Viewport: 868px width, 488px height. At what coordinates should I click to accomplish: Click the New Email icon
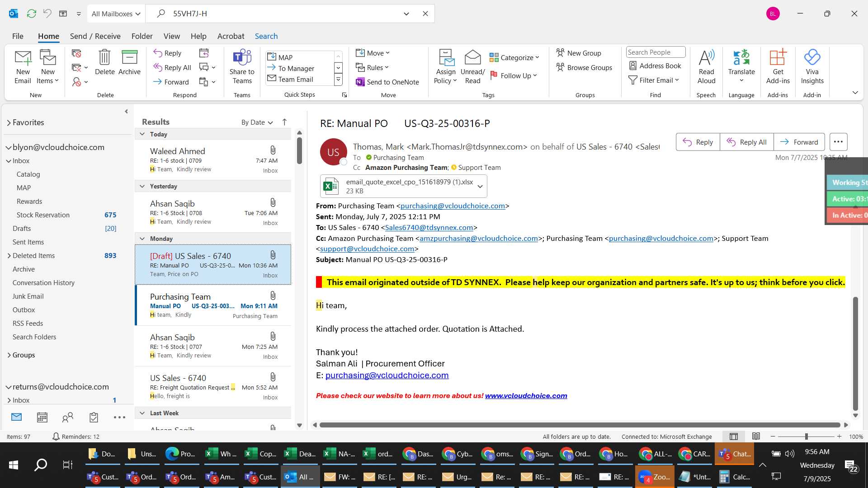[x=23, y=67]
